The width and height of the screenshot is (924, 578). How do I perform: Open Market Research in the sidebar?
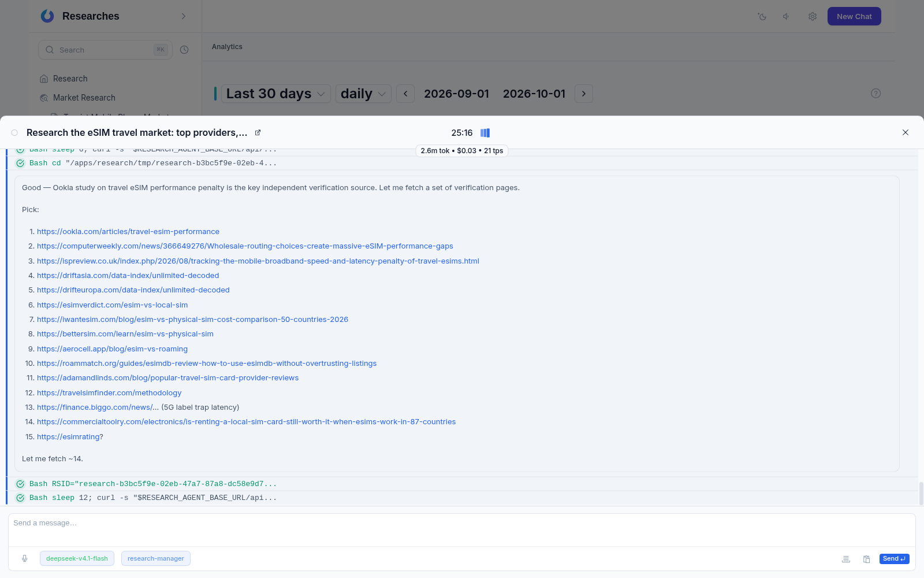click(x=84, y=98)
